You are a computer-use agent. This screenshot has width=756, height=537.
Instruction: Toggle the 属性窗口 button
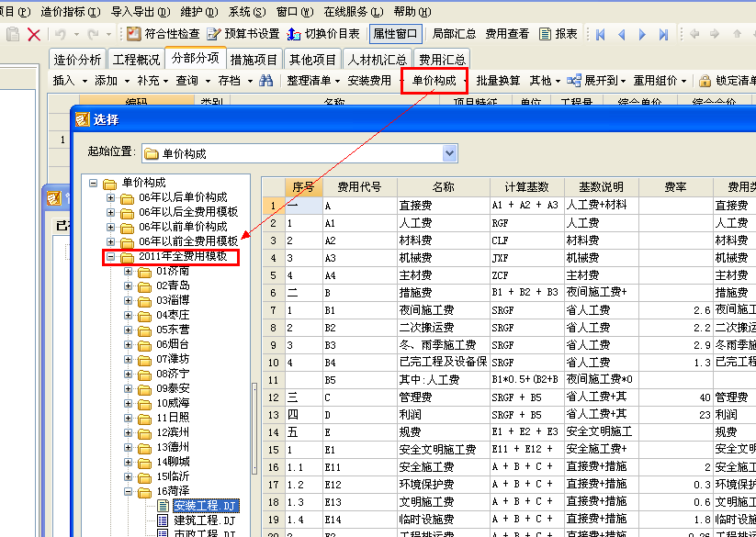coord(395,34)
